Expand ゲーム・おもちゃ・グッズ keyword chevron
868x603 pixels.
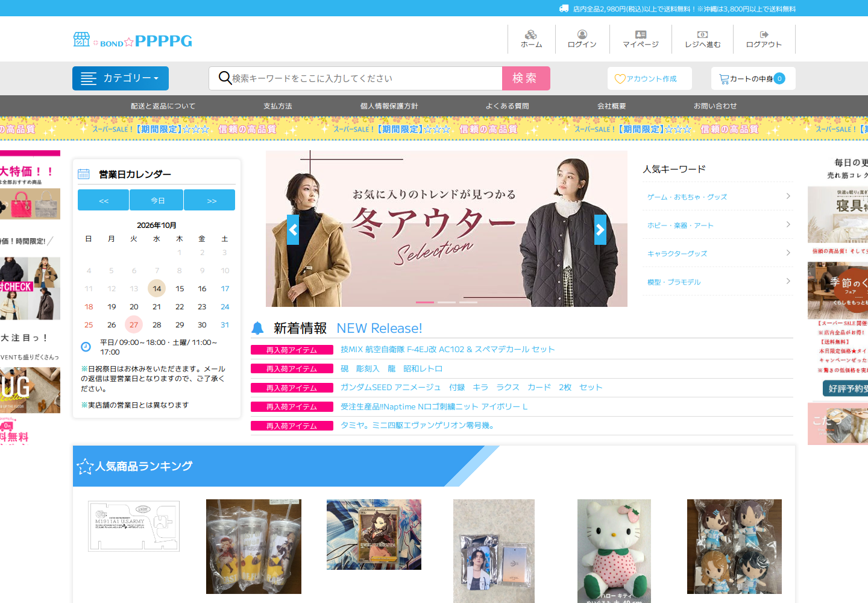pyautogui.click(x=788, y=196)
